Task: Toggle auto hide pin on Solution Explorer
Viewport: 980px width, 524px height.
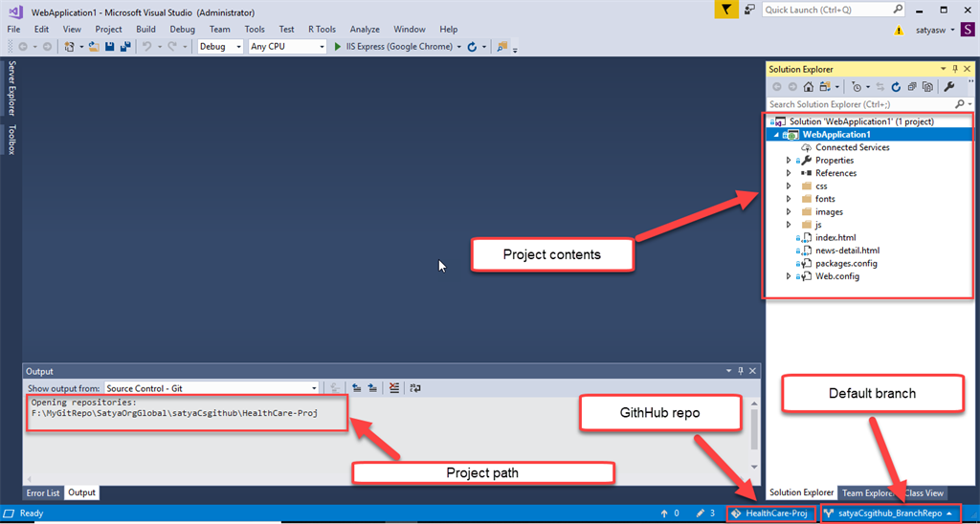Action: pyautogui.click(x=955, y=70)
